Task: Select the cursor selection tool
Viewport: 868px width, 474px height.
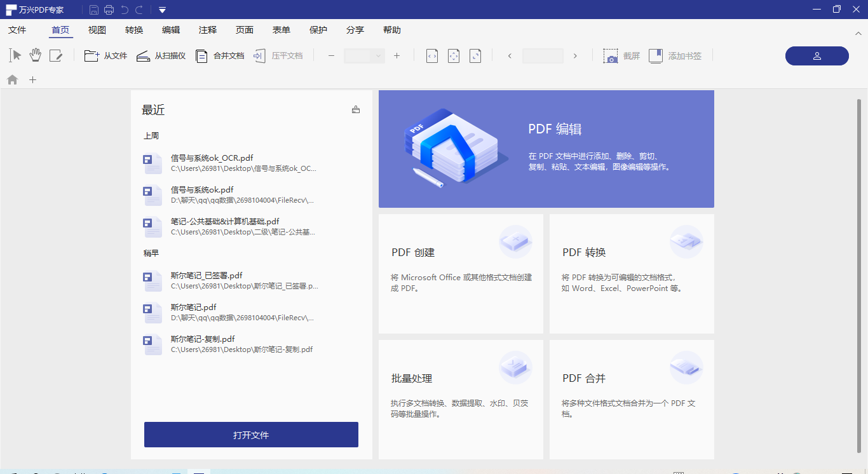Action: click(x=16, y=55)
